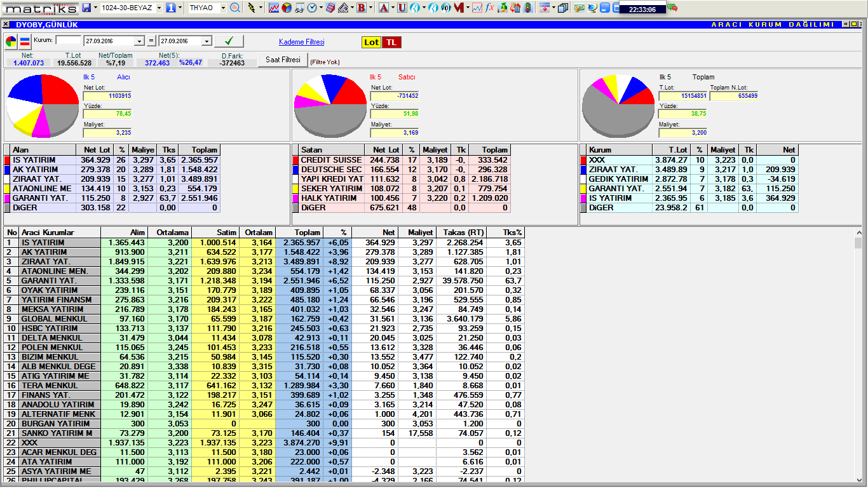Open the Kademe Filtresi link

pos(301,42)
